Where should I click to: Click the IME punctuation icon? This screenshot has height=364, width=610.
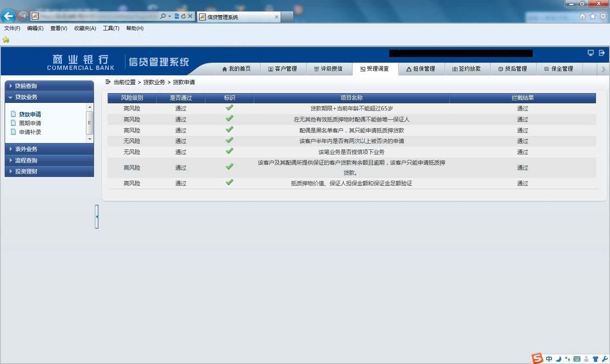(568, 359)
